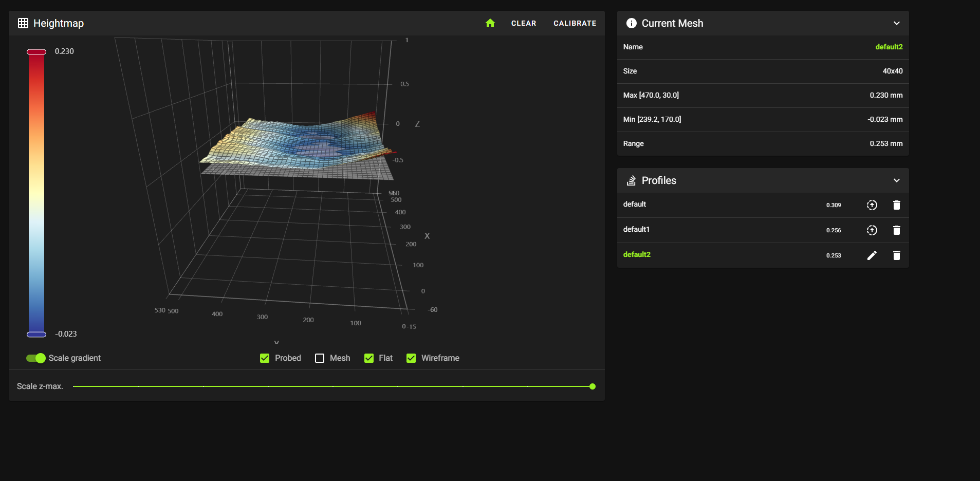Load the default1 profile mesh
The height and width of the screenshot is (481, 980).
pyautogui.click(x=872, y=230)
